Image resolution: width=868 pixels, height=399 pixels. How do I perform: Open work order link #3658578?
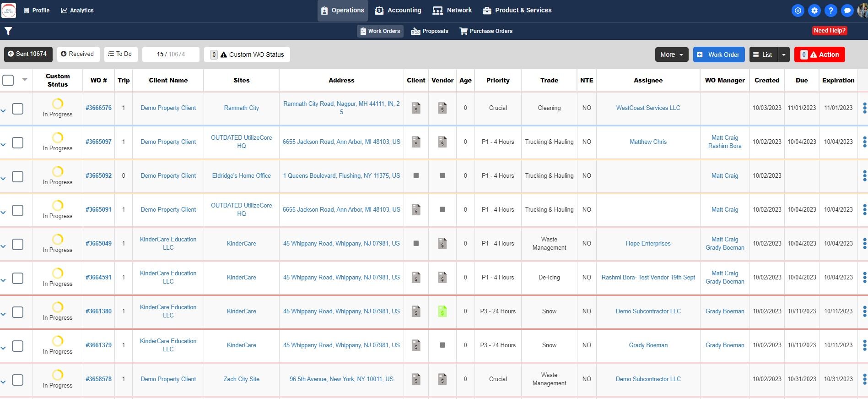click(x=98, y=379)
